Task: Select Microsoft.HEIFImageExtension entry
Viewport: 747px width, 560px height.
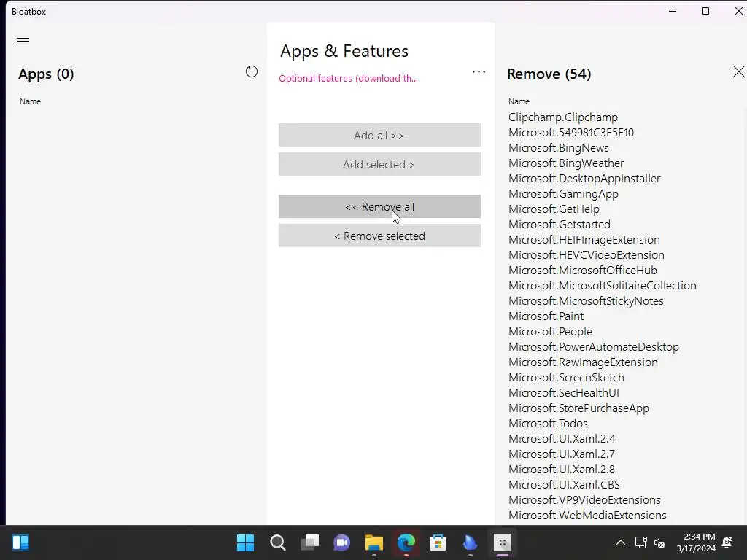Action: (584, 239)
